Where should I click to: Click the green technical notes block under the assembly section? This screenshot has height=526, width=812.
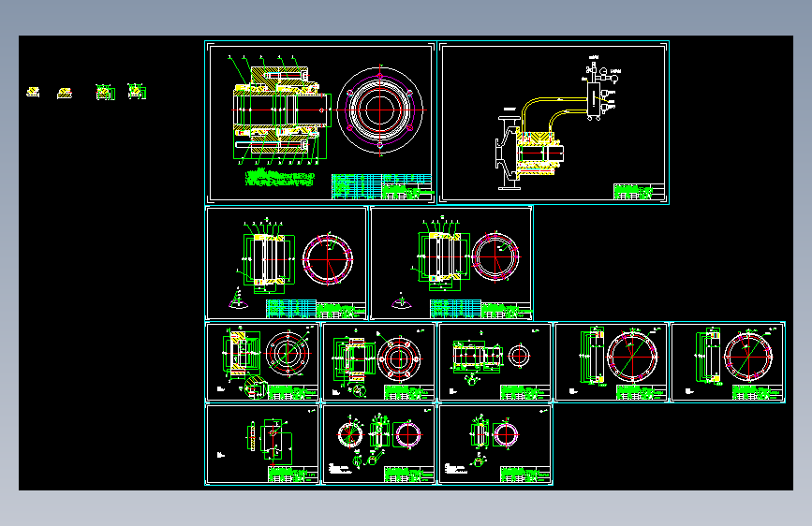[x=280, y=178]
